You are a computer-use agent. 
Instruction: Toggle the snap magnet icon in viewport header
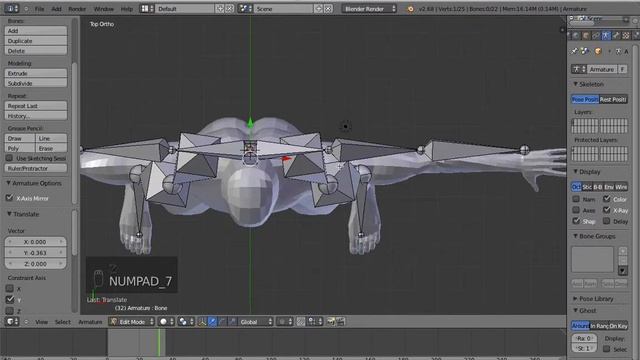[300, 322]
